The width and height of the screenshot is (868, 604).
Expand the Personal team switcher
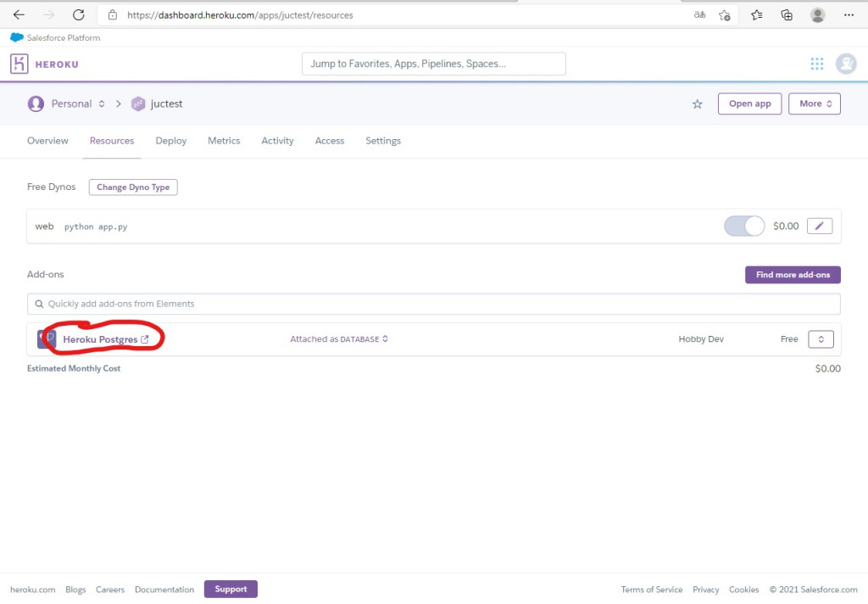(x=102, y=103)
